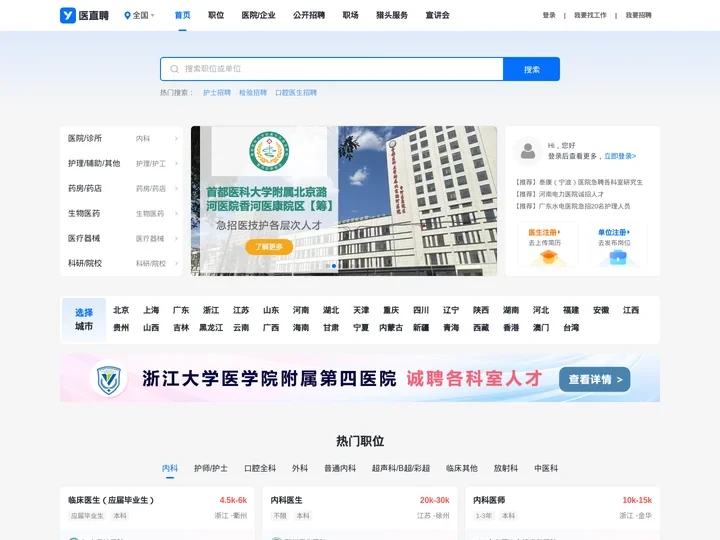Expand the 药房/药店 category chevron
Viewport: 720px width, 540px height.
tap(176, 188)
